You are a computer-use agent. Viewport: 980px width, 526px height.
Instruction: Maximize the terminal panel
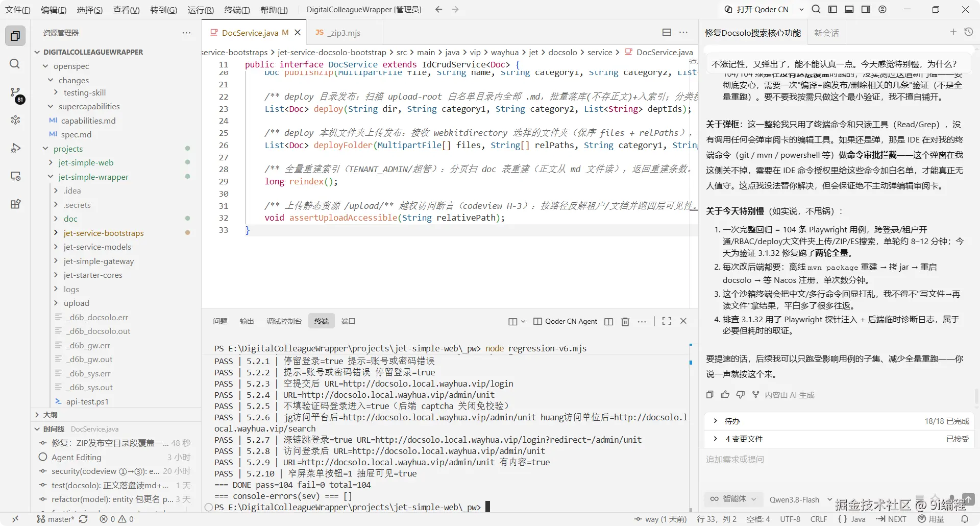(667, 321)
